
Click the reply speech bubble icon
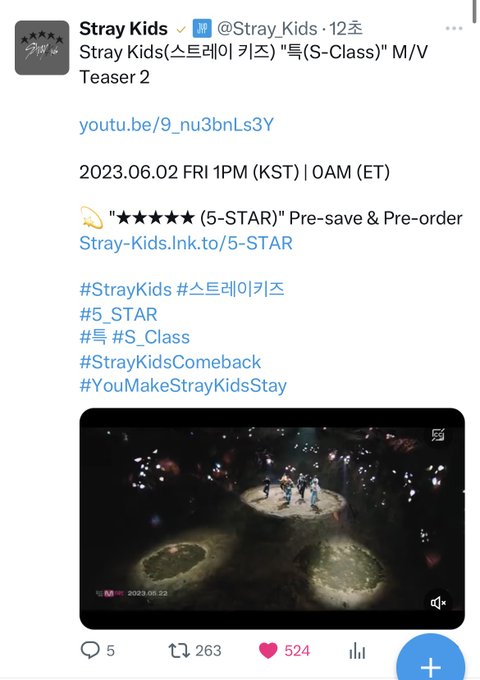(x=90, y=650)
